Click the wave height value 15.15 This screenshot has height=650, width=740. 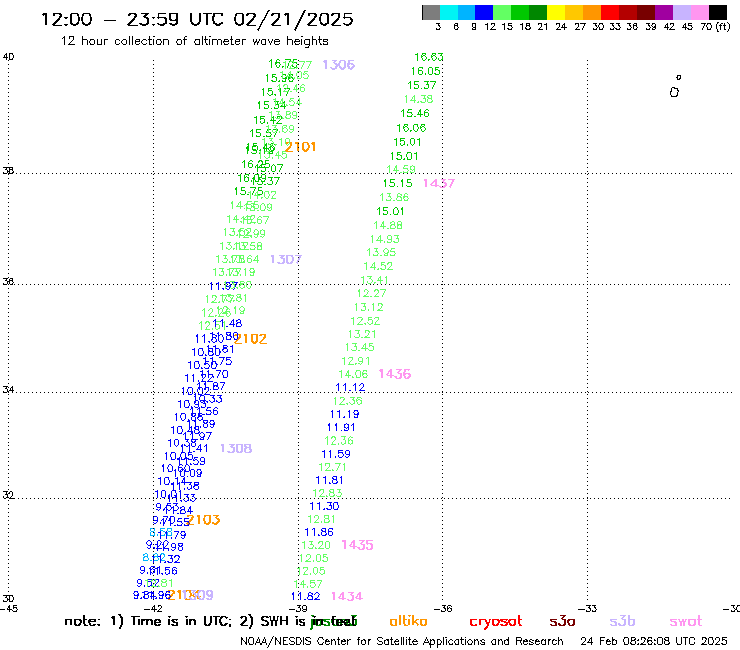coord(397,183)
